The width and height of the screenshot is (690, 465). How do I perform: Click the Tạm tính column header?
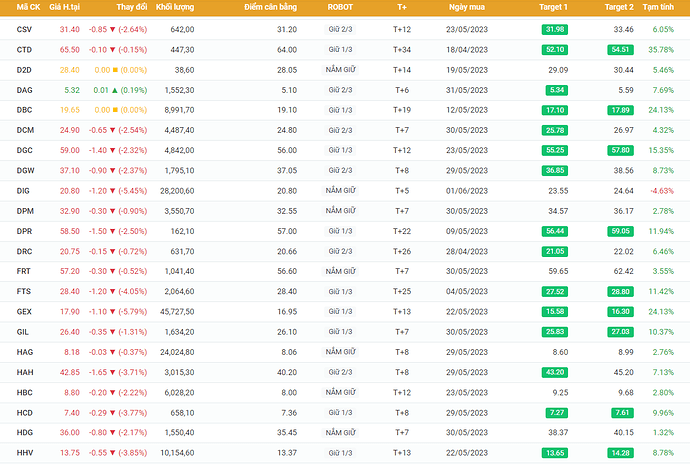click(x=658, y=7)
